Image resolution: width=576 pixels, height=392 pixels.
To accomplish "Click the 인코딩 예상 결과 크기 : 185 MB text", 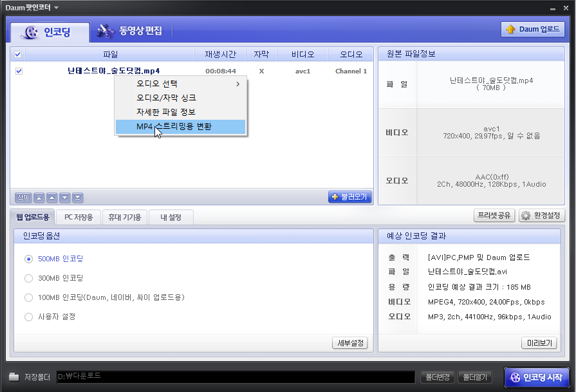I will 479,287.
